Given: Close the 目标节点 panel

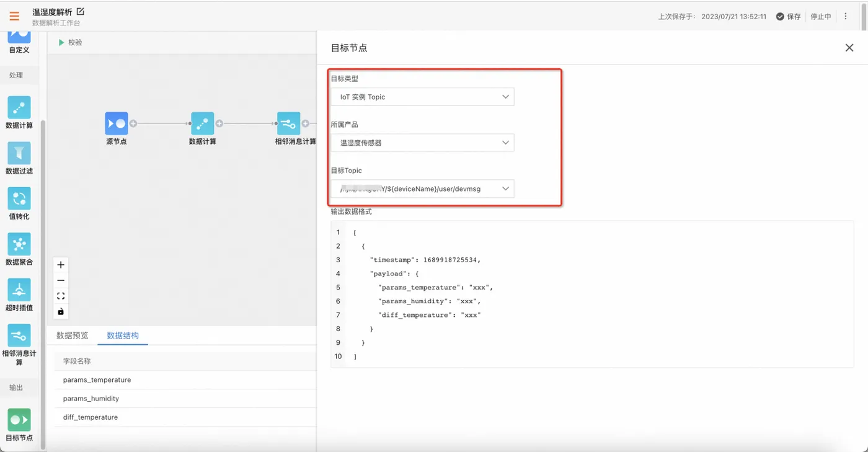Looking at the screenshot, I should 849,48.
